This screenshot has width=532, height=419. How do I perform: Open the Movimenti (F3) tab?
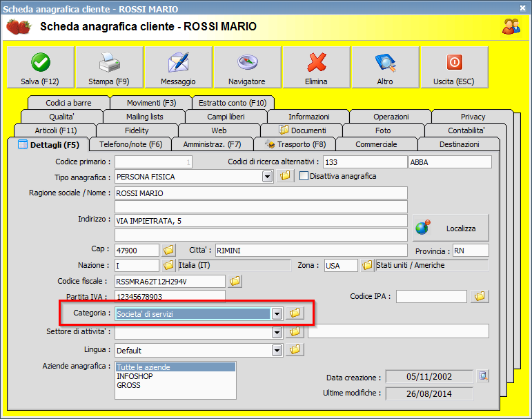click(151, 103)
